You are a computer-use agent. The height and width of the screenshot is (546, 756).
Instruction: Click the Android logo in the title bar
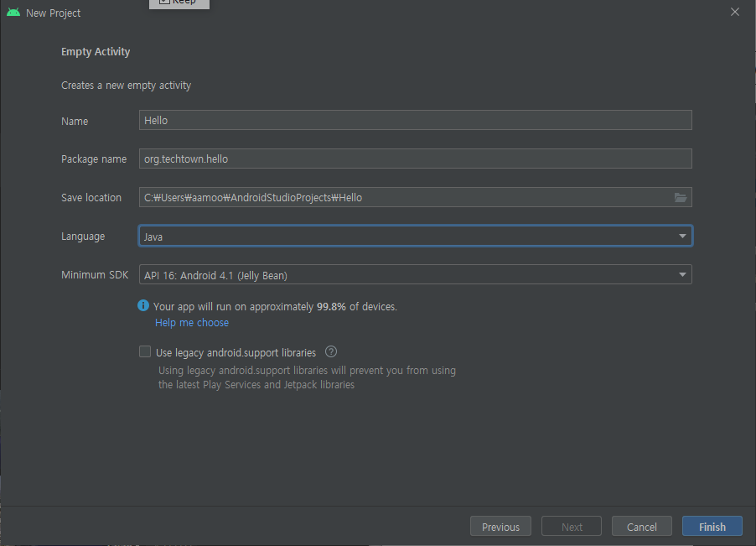tap(13, 13)
